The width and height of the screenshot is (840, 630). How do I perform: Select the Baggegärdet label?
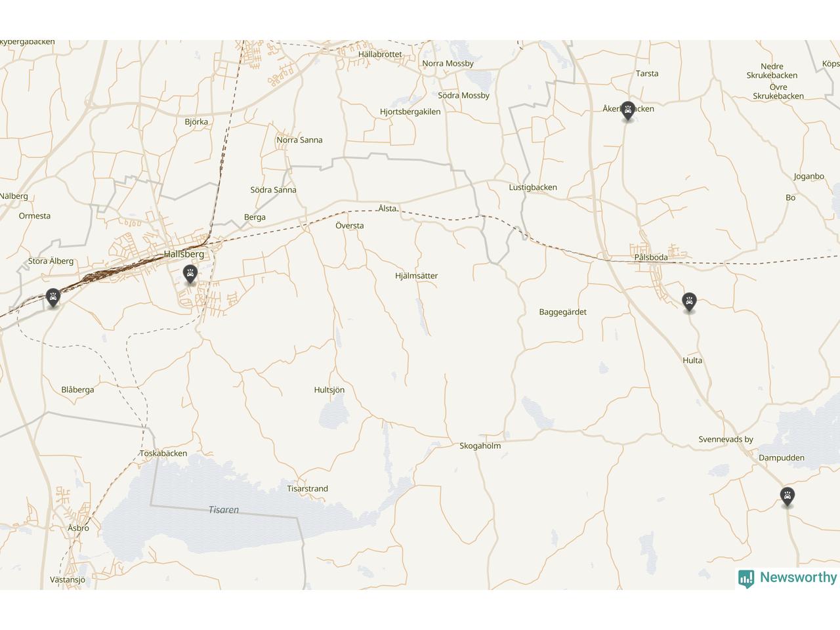tap(563, 312)
